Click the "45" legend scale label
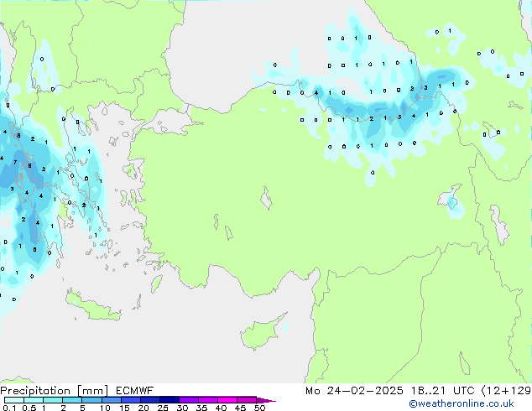The height and width of the screenshot is (411, 532). pos(240,408)
